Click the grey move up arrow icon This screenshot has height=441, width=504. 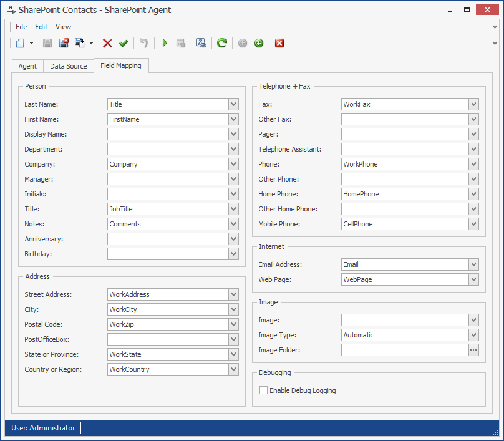(243, 43)
